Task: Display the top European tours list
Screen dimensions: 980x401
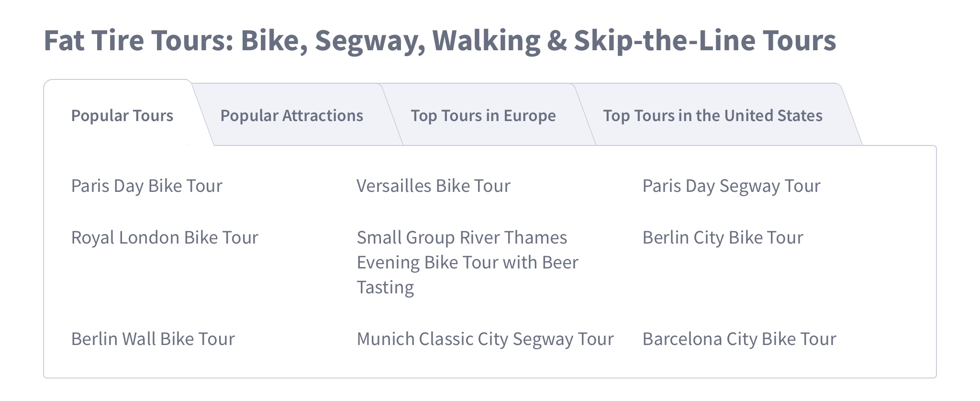Action: tap(483, 116)
